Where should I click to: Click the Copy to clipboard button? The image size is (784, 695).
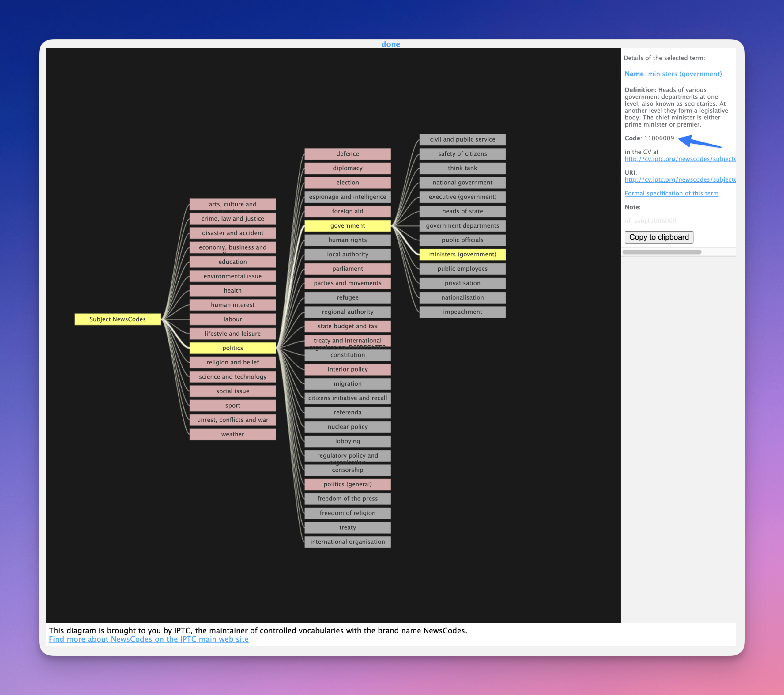tap(658, 237)
